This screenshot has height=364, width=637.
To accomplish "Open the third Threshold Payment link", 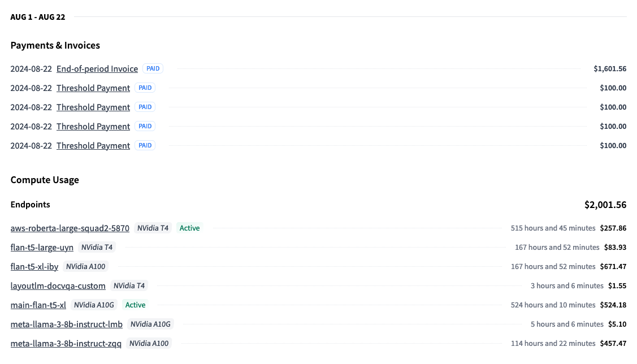I will click(93, 127).
